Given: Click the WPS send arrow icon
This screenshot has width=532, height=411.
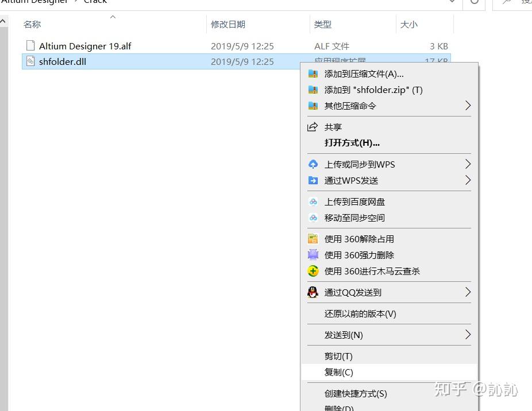Looking at the screenshot, I should (x=313, y=180).
